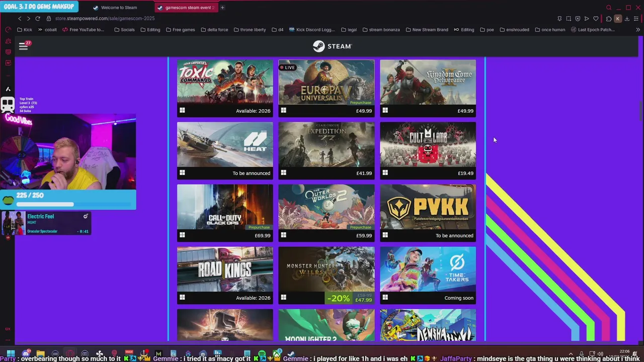644x362 pixels.
Task: Open the K profile avatar button
Action: 618,19
